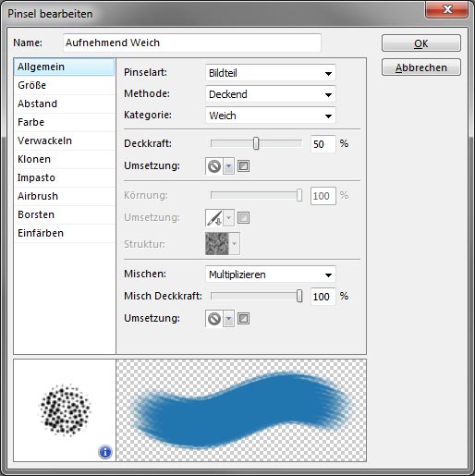Toggle invert box beside Körnung Umsetzung
Image resolution: width=475 pixels, height=476 pixels.
(243, 218)
